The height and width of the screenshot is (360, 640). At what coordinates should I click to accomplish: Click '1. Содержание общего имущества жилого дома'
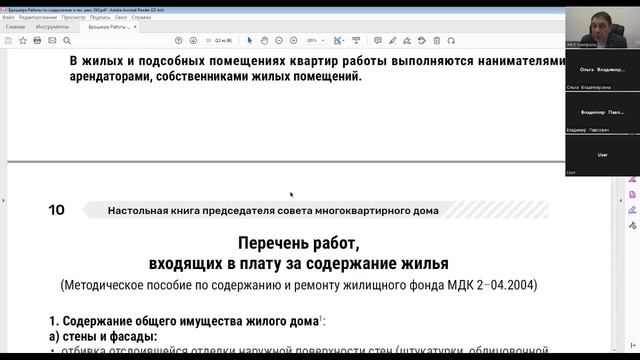184,321
